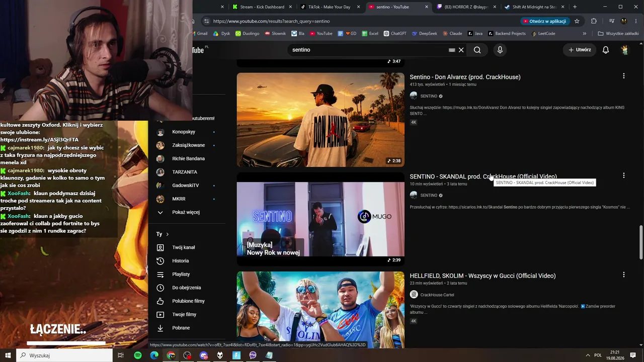
Task: Open the Konopskyy subscription channel
Action: click(184, 132)
